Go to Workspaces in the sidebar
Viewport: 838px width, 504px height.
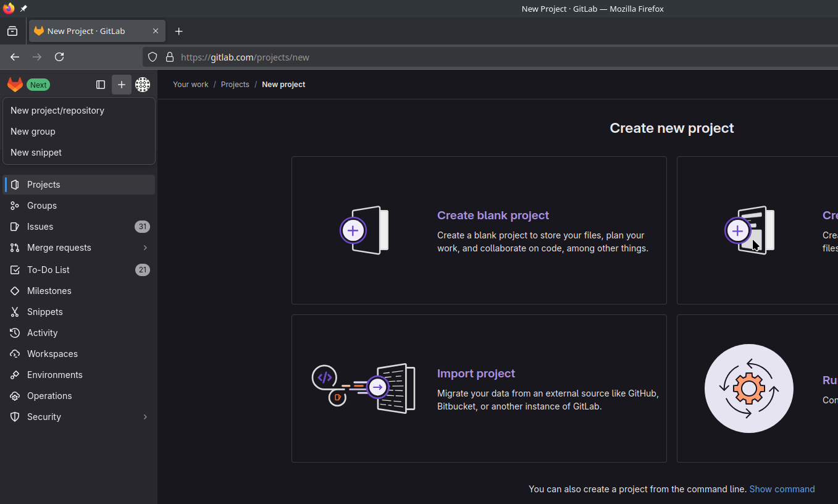[52, 354]
